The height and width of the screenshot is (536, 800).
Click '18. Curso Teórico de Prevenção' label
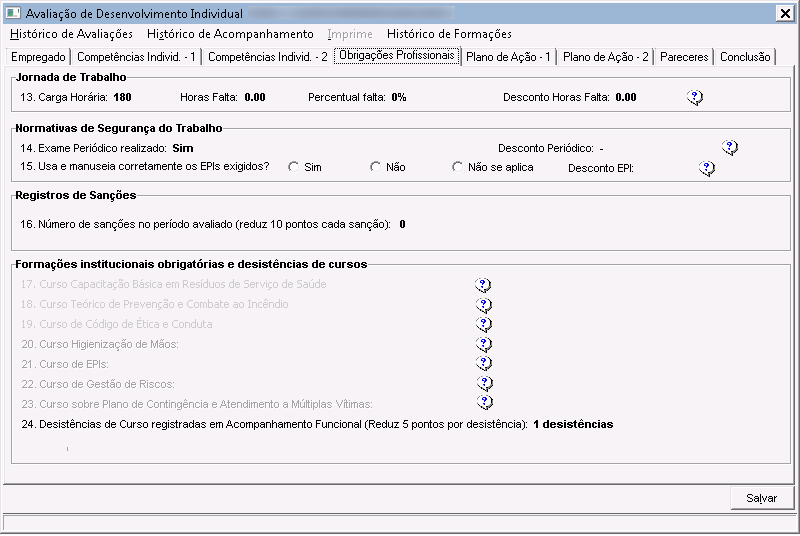[x=155, y=304]
